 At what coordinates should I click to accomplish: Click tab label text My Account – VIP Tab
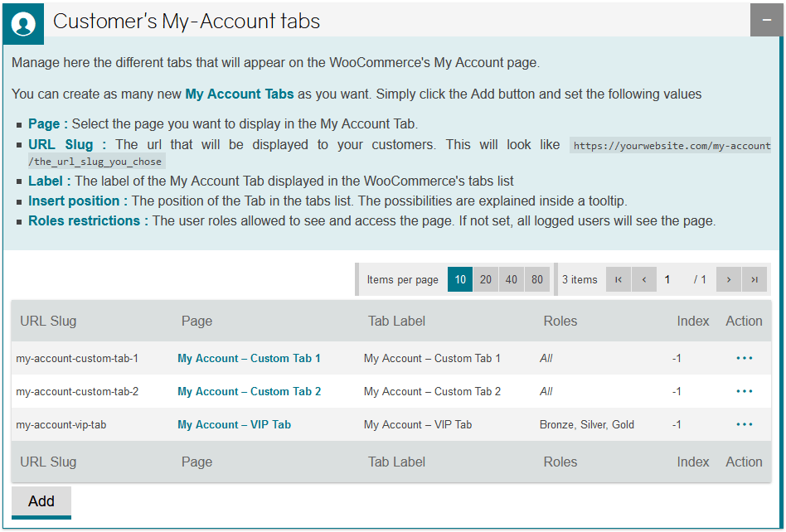click(x=418, y=424)
